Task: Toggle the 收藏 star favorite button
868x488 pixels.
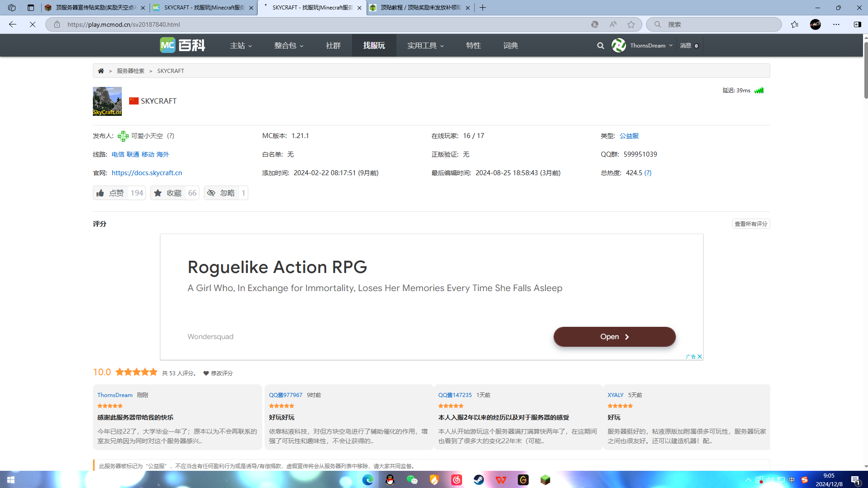Action: tap(175, 193)
